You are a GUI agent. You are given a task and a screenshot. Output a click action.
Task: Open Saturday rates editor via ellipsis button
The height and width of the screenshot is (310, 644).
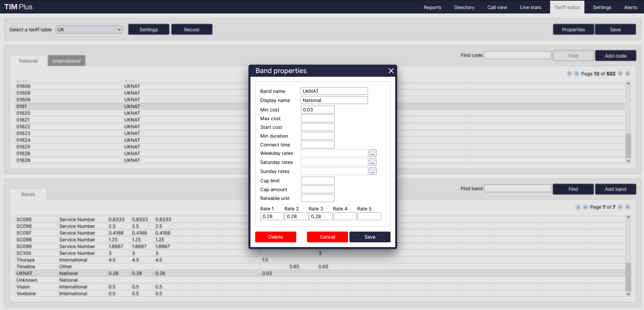pyautogui.click(x=372, y=163)
